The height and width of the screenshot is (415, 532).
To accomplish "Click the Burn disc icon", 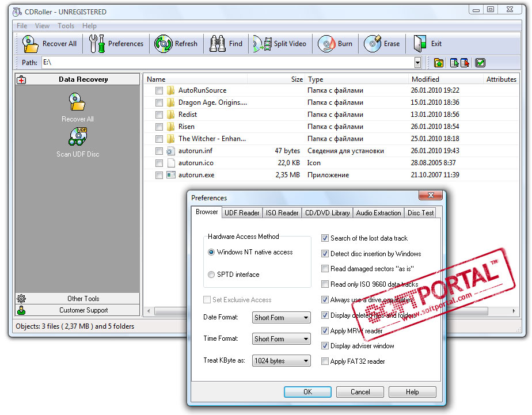I will click(x=326, y=44).
